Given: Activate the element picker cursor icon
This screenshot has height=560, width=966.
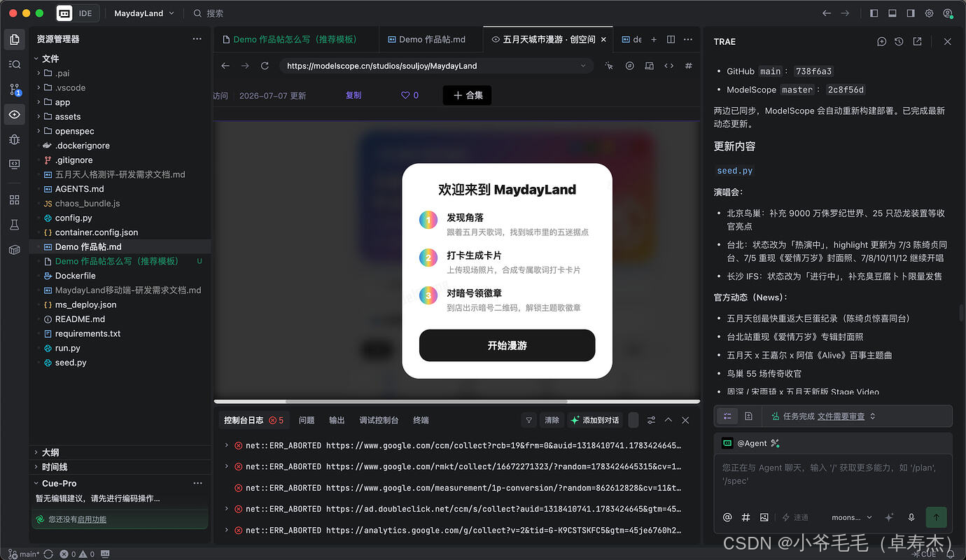Looking at the screenshot, I should pos(609,66).
